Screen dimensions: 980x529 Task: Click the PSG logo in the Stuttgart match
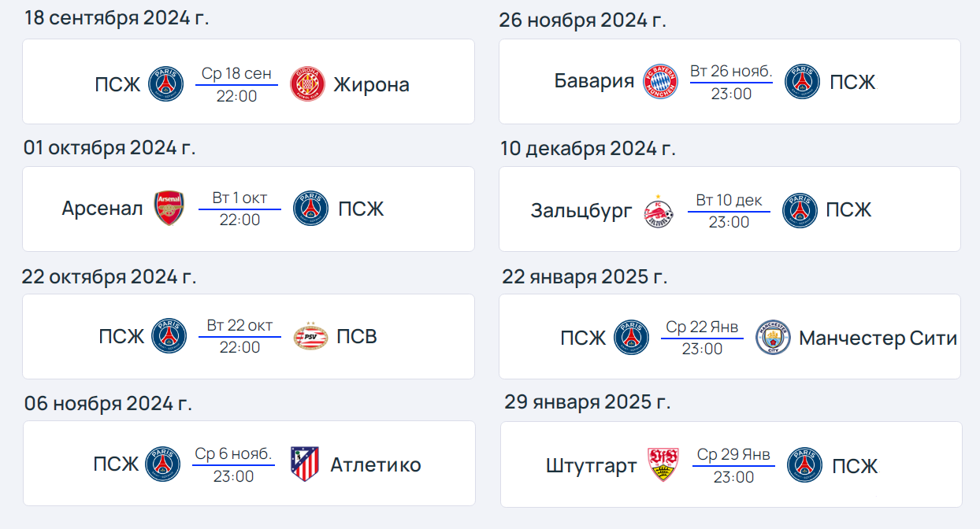[x=804, y=465]
